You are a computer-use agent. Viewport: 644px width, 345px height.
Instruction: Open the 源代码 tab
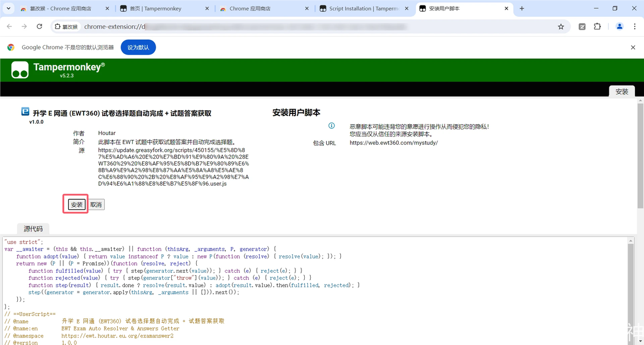point(33,229)
